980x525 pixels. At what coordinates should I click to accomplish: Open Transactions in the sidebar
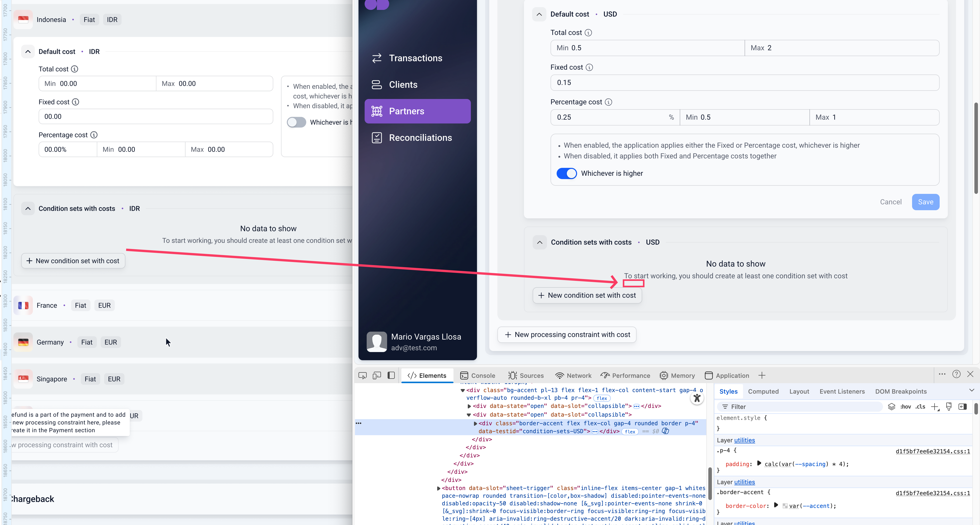click(x=417, y=58)
